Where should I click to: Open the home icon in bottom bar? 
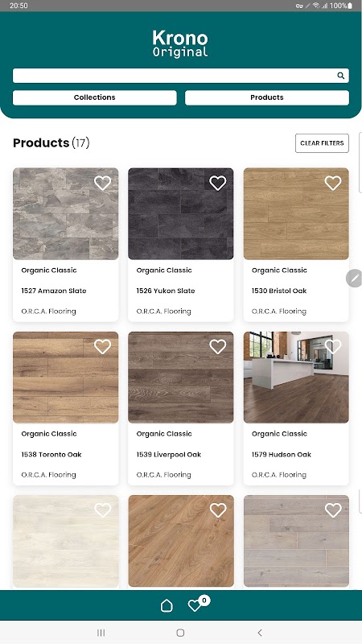click(x=167, y=605)
